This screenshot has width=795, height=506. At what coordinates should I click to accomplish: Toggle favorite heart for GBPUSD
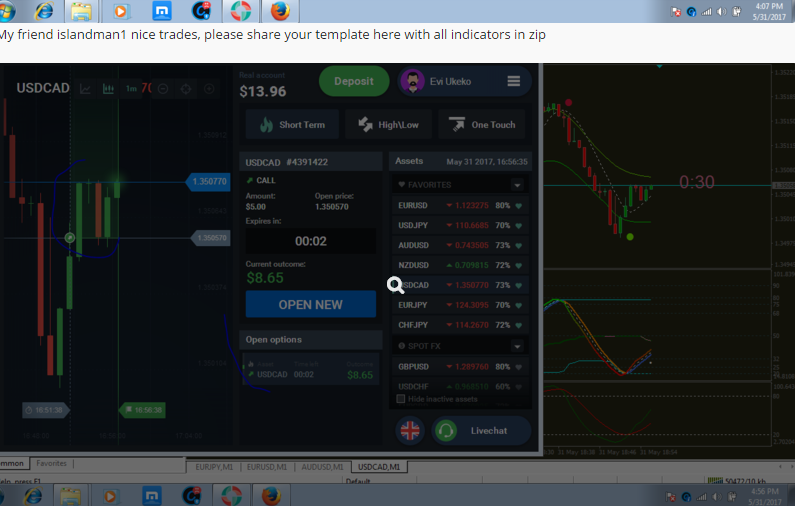pyautogui.click(x=519, y=367)
